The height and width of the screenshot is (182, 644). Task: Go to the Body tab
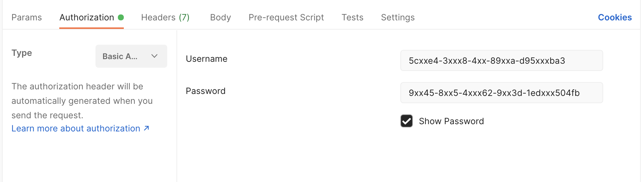pyautogui.click(x=220, y=17)
